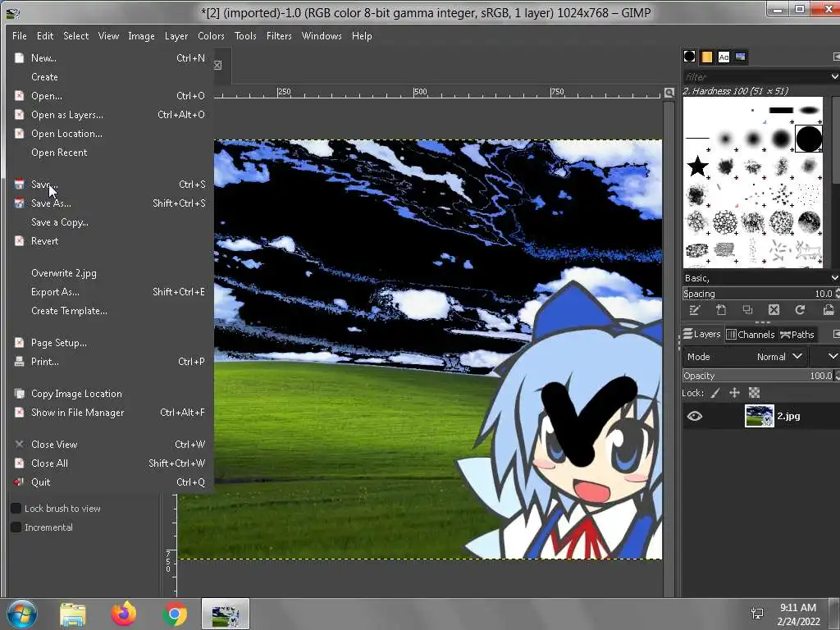The image size is (840, 630).
Task: Open the Basic brush tag dropdown
Action: (x=834, y=278)
